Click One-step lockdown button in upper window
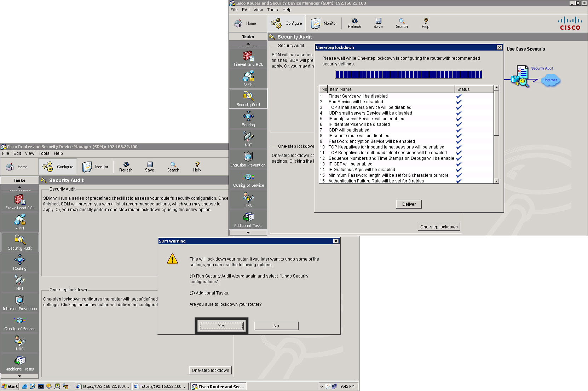This screenshot has height=391, width=588. pyautogui.click(x=439, y=227)
